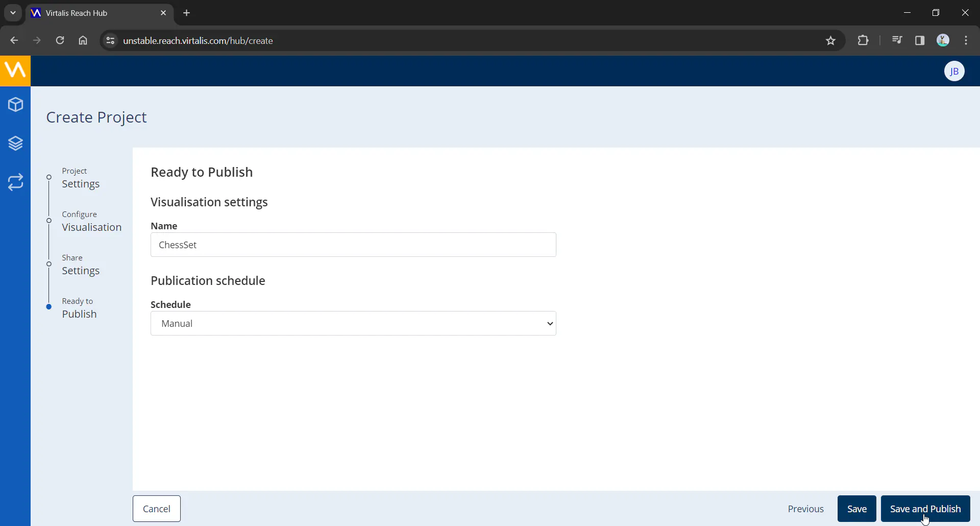Open the Schedule dropdown showing Manual
Image resolution: width=980 pixels, height=526 pixels.
(x=353, y=323)
